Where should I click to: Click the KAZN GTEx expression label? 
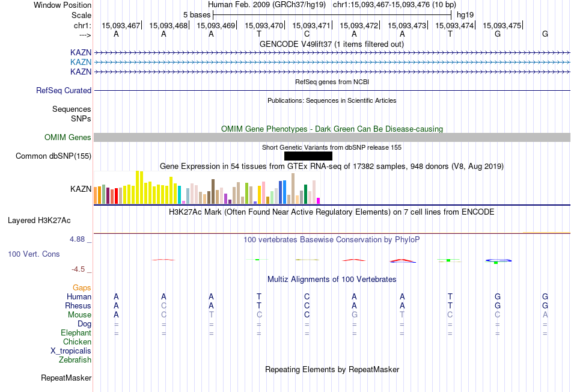tap(81, 189)
